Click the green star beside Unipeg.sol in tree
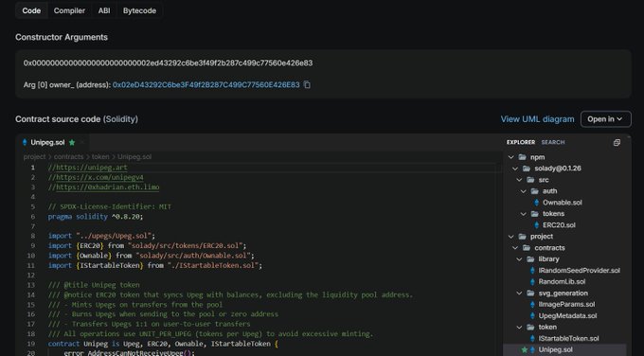 [525, 349]
